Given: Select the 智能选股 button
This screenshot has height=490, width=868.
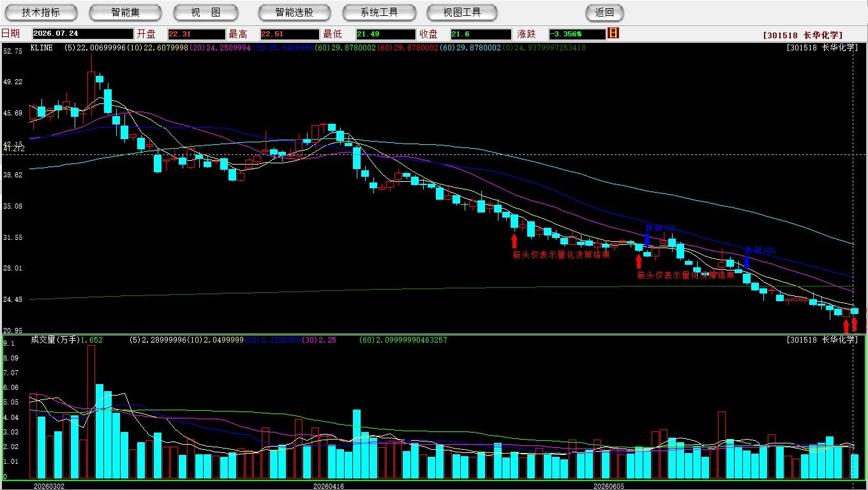Looking at the screenshot, I should coord(294,12).
